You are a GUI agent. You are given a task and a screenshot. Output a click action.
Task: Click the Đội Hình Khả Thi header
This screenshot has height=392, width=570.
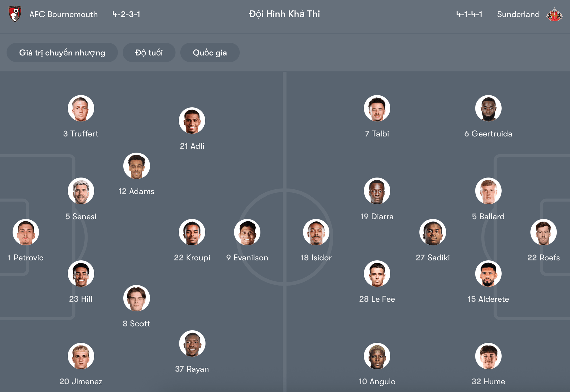click(284, 14)
